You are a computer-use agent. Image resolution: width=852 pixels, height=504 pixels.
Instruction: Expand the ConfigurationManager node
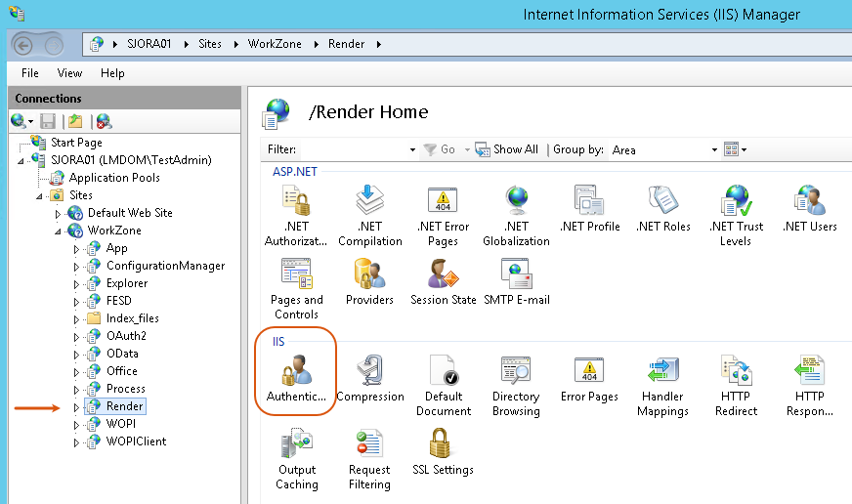[x=76, y=267]
